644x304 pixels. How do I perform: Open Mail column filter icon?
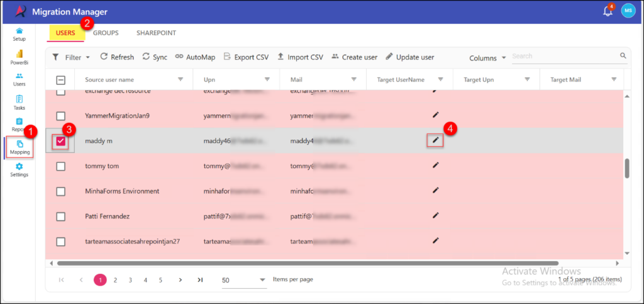tap(353, 79)
